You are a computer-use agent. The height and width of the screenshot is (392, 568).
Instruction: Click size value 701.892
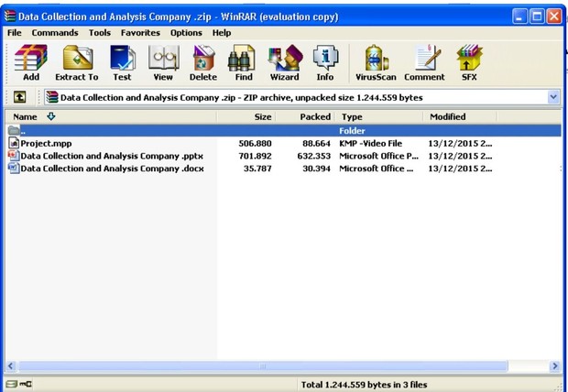(x=255, y=156)
